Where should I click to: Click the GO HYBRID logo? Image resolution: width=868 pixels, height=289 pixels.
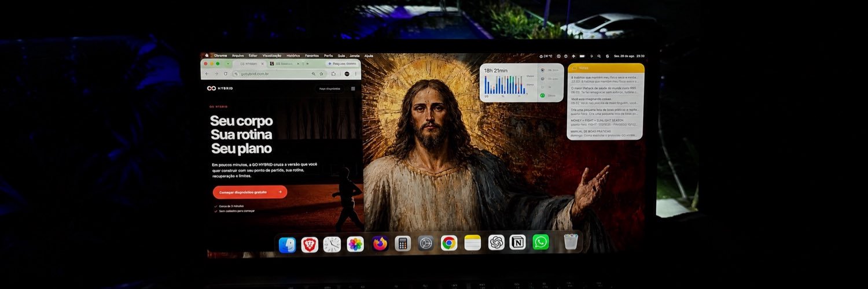tap(220, 88)
